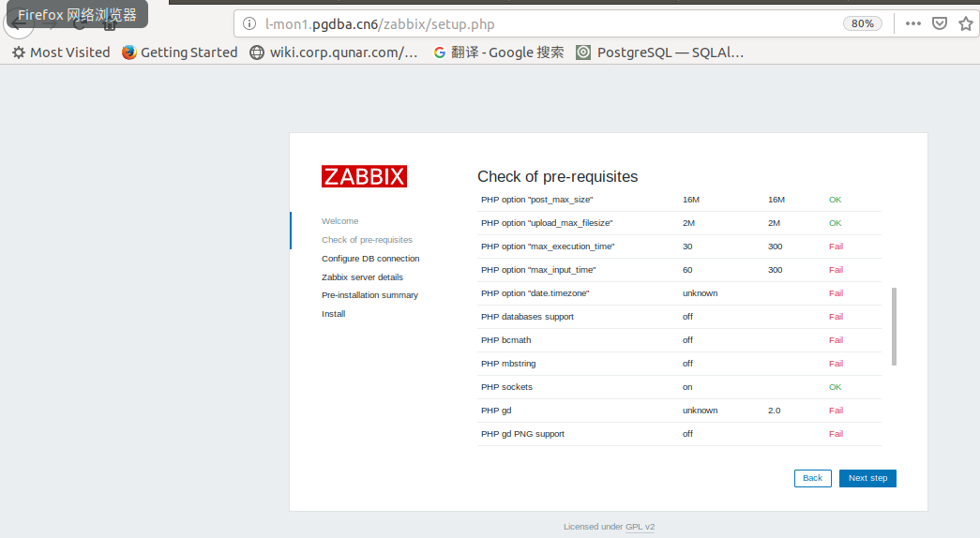The image size is (980, 538).
Task: Click required value 2.0 for PHP gd
Action: 775,411
